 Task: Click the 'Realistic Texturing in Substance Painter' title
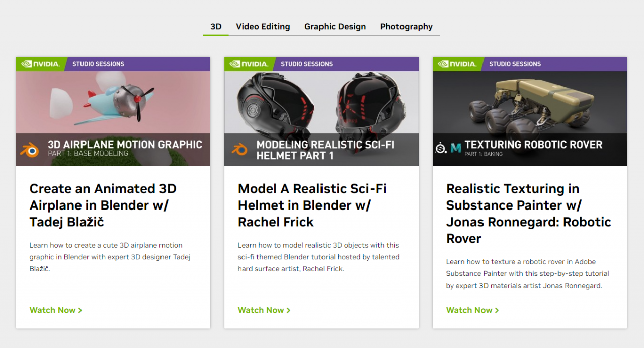pos(528,213)
